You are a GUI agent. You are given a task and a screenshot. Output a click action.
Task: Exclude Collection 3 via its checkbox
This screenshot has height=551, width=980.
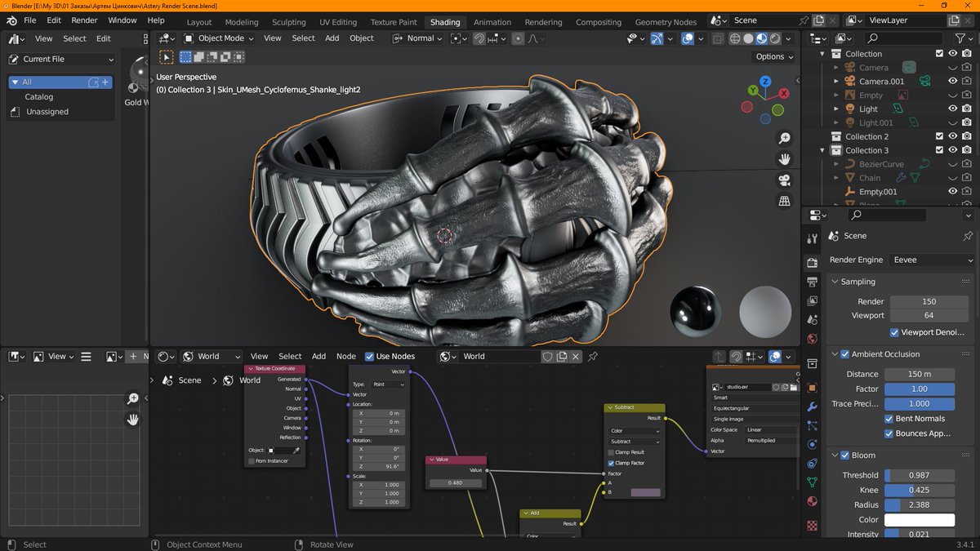tap(939, 150)
